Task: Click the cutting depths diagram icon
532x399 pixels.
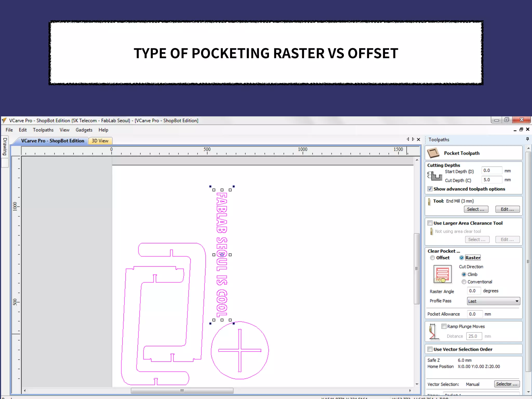Action: [435, 176]
